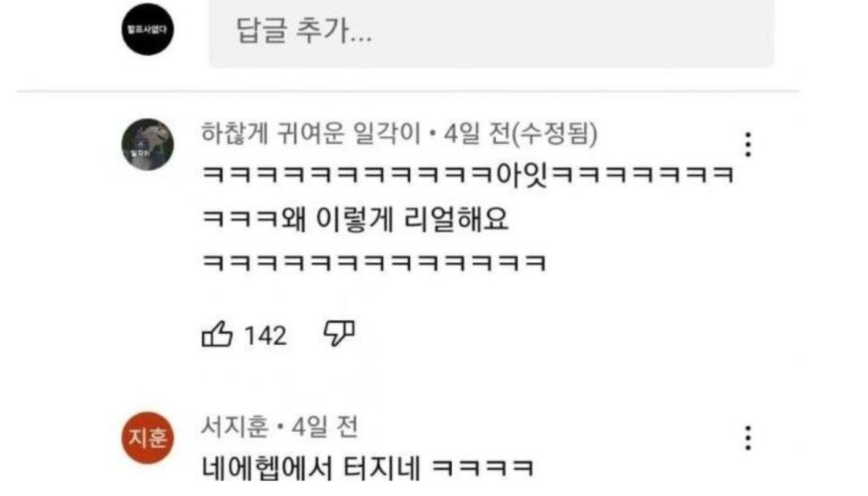Open the three-dot menu on 서지훈's comment

tap(747, 438)
